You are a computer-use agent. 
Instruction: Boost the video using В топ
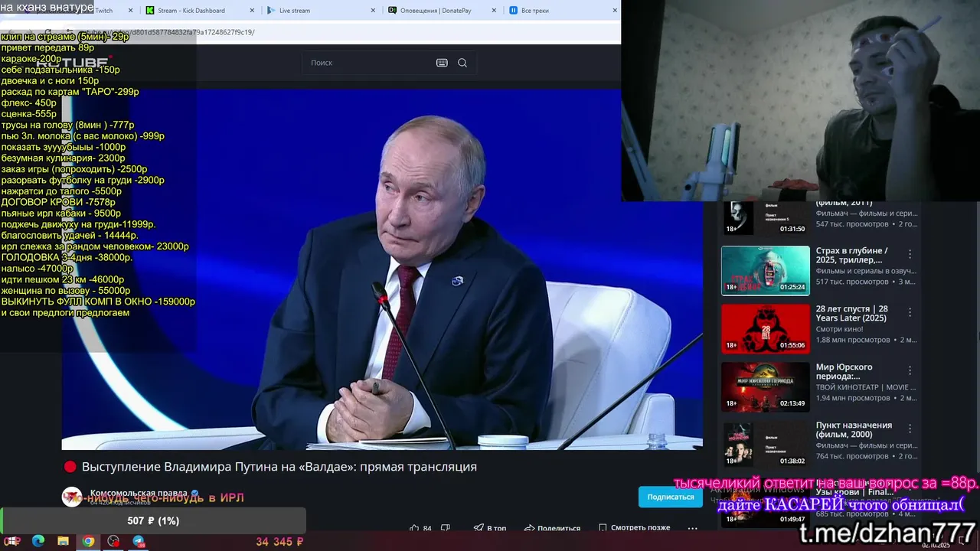pyautogui.click(x=489, y=528)
